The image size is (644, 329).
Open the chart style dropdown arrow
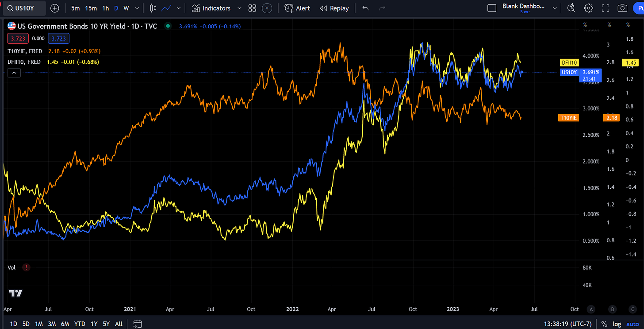click(179, 8)
